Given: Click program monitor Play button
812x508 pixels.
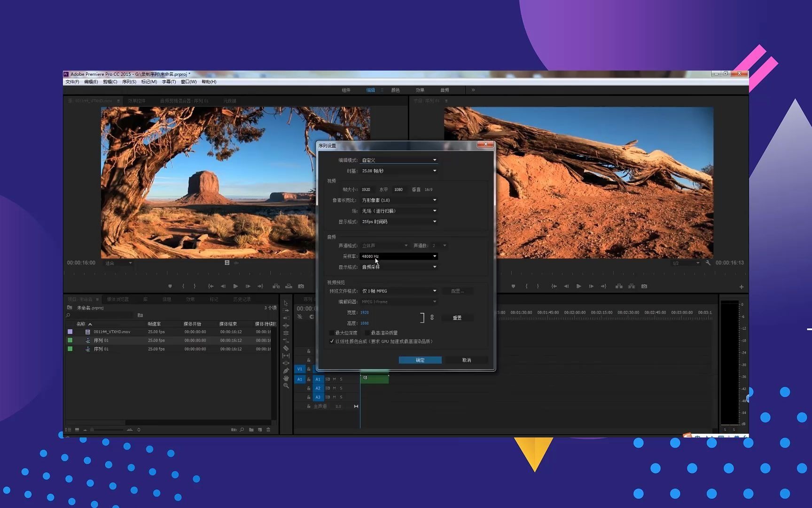Looking at the screenshot, I should point(579,286).
